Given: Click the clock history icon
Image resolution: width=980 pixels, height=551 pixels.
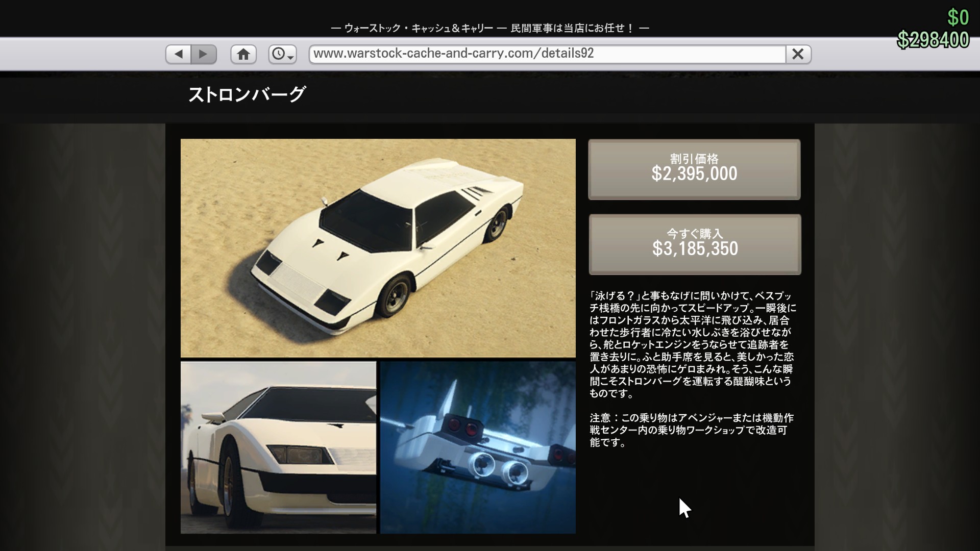Looking at the screenshot, I should click(278, 54).
